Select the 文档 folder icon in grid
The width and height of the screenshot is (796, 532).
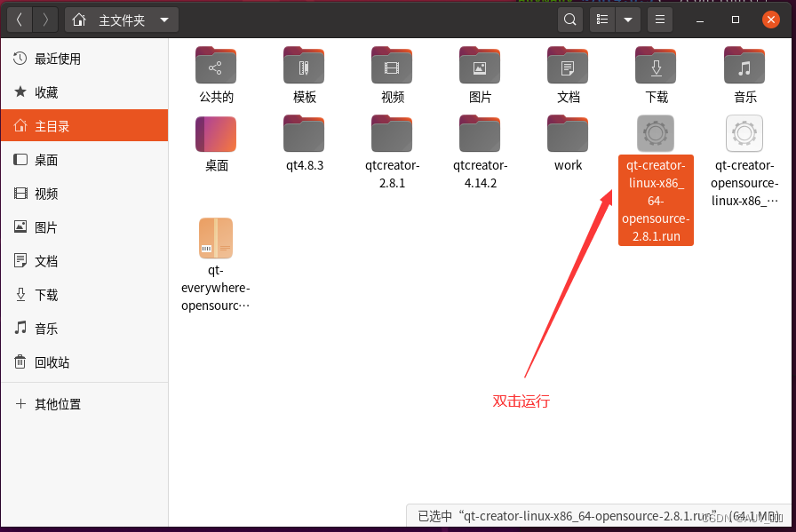tap(568, 66)
